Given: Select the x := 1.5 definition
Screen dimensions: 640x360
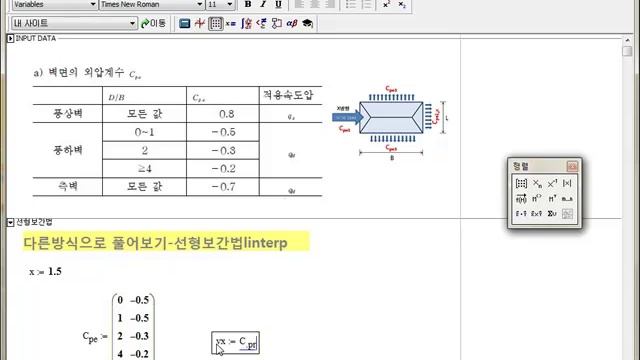Looking at the screenshot, I should coord(45,271).
